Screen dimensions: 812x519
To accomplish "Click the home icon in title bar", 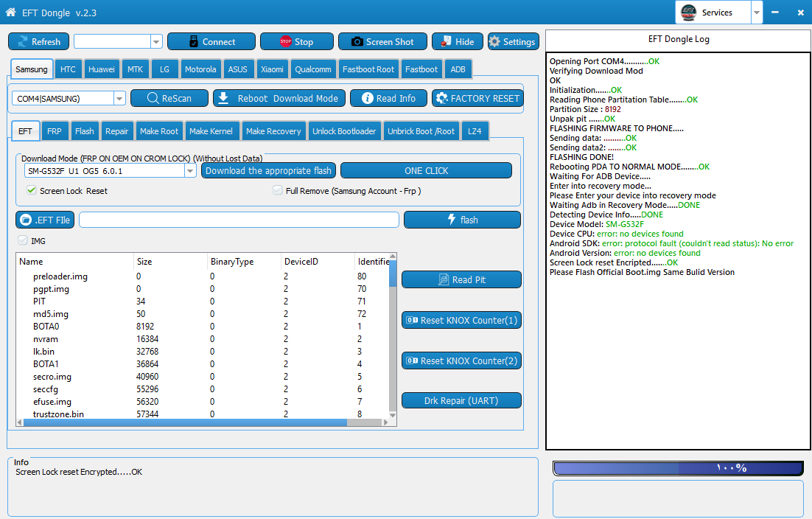I will (10, 12).
